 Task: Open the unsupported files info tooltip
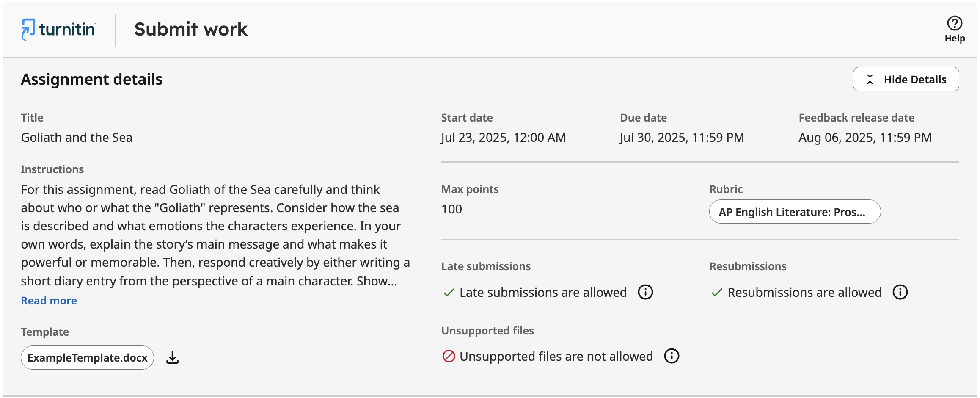[x=671, y=356]
